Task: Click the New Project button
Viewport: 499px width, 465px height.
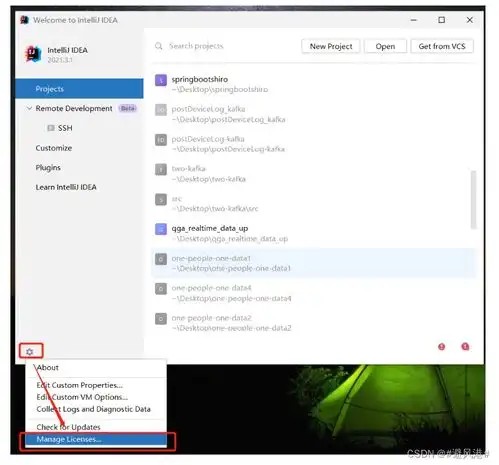Action: click(331, 46)
